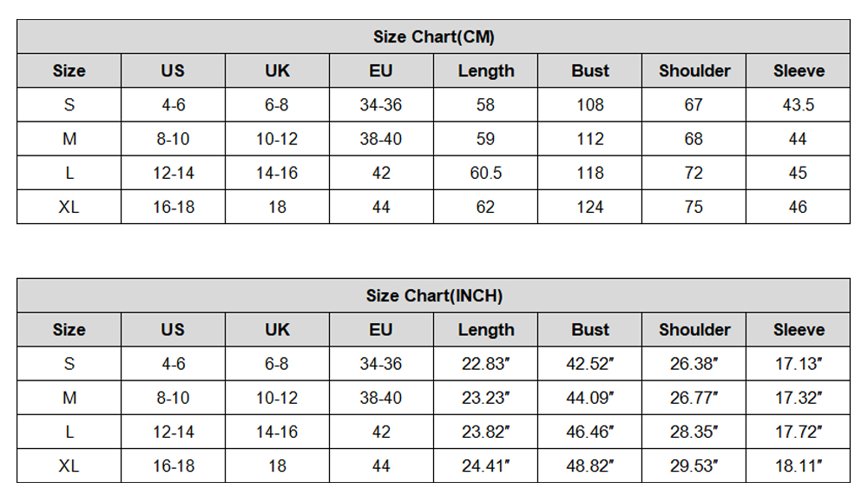Viewport: 868px width, 502px height.
Task: Click the Sleeve header in the INCH chart
Action: (x=799, y=330)
